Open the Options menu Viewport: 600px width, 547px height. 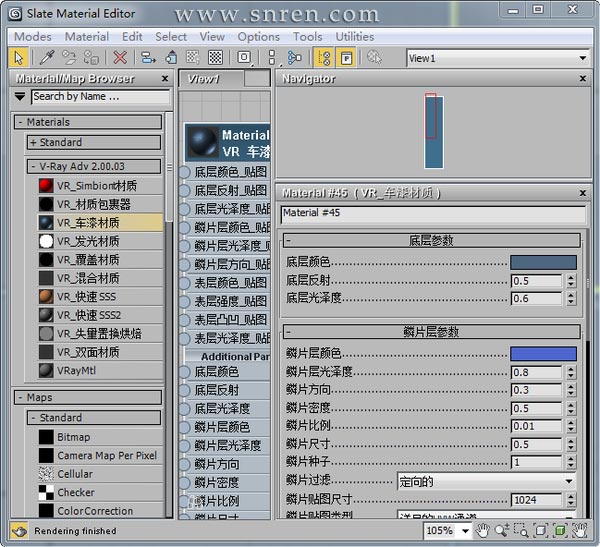click(x=259, y=37)
